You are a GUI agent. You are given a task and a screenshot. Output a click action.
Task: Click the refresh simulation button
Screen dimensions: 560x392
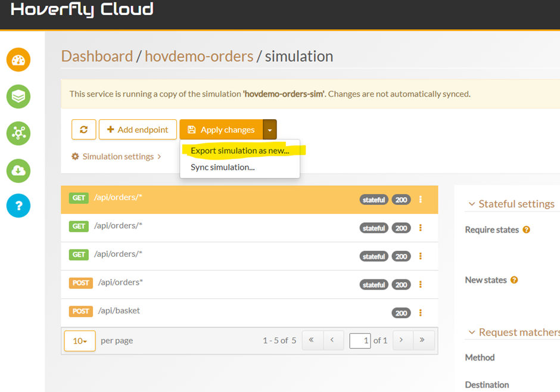pyautogui.click(x=83, y=130)
